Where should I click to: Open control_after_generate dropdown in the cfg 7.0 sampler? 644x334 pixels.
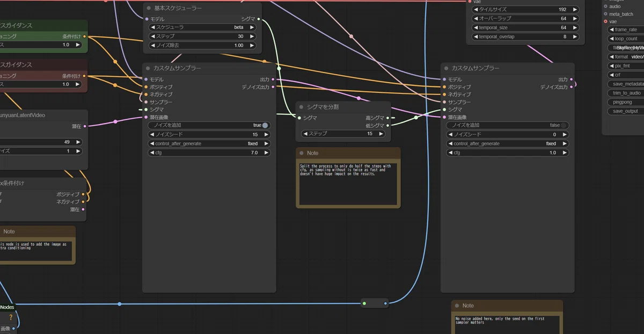click(209, 144)
